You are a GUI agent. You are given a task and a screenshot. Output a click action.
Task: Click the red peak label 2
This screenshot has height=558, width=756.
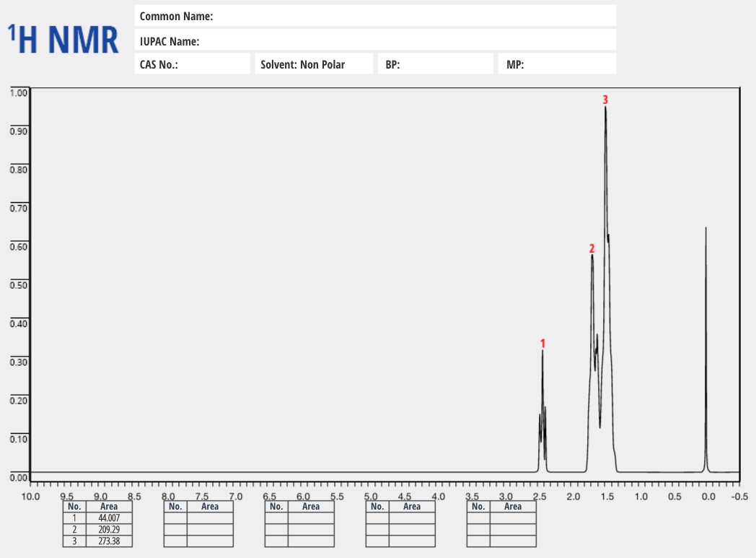(x=592, y=248)
